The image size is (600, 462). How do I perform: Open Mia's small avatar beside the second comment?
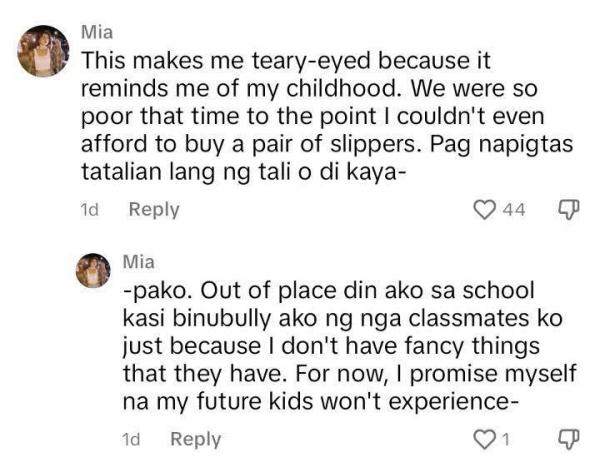pyautogui.click(x=93, y=271)
